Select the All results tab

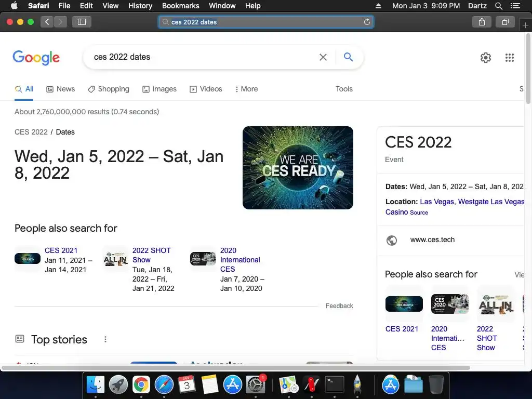click(24, 89)
